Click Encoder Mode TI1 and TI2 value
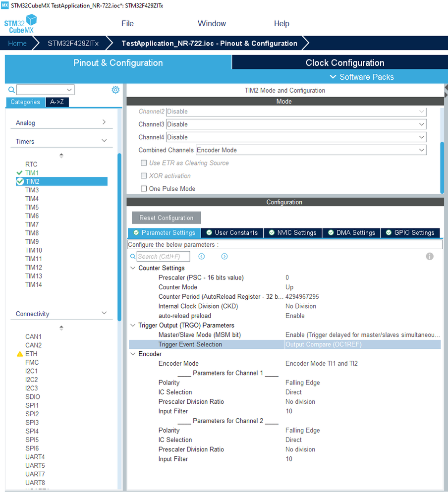Screen dimensions: 448x495 coord(322,363)
